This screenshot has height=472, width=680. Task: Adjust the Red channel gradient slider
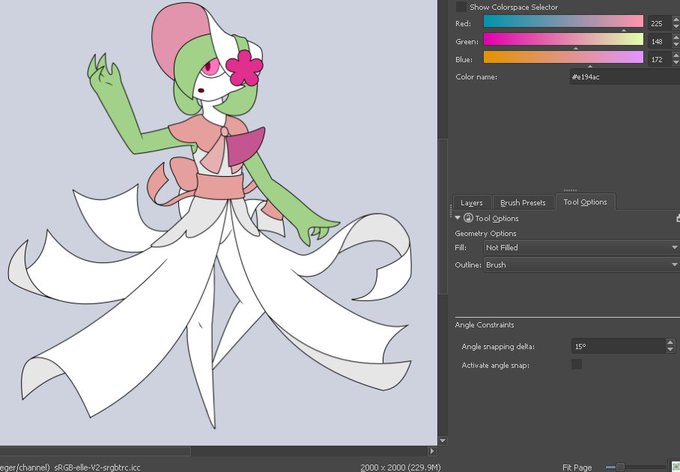click(x=563, y=21)
